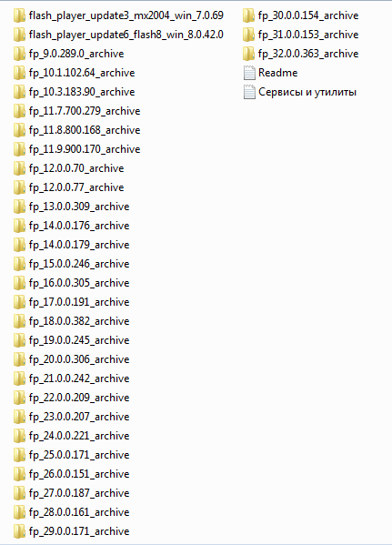Select the fp_11.7.700.279_archive item label
Screen dimensions: 392x545
pyautogui.click(x=85, y=111)
